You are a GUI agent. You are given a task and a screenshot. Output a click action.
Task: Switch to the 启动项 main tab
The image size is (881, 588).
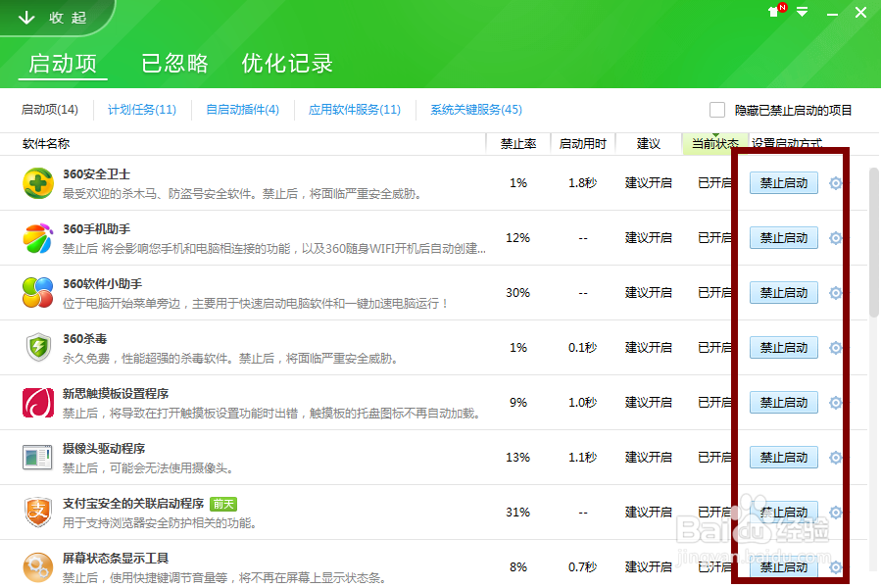[63, 64]
